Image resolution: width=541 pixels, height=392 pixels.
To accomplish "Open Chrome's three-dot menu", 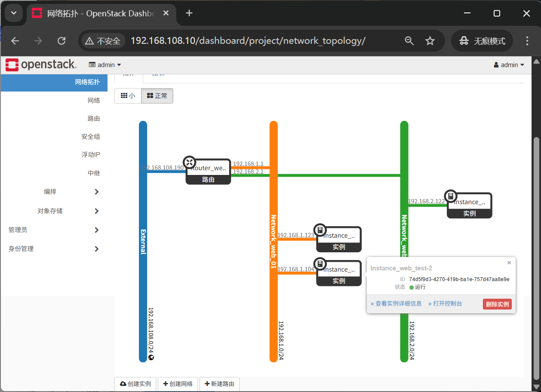I will click(x=527, y=41).
